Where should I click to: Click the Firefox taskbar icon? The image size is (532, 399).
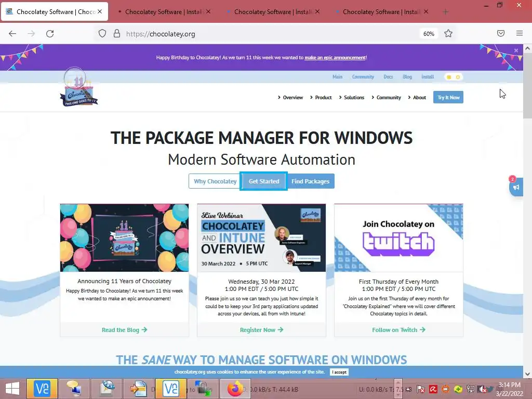click(x=235, y=389)
